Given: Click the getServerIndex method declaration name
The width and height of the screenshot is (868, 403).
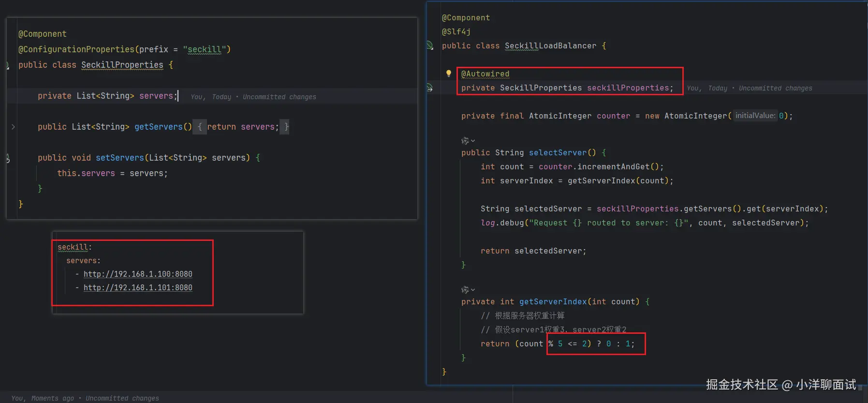Looking at the screenshot, I should pyautogui.click(x=553, y=301).
